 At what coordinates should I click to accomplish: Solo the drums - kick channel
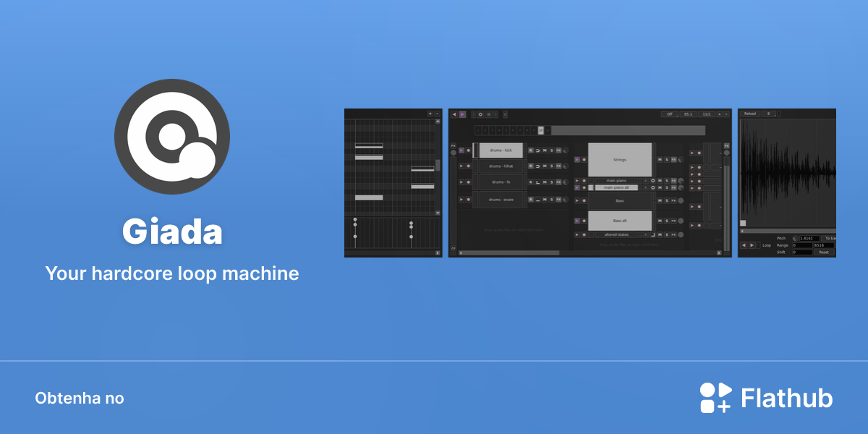(552, 150)
